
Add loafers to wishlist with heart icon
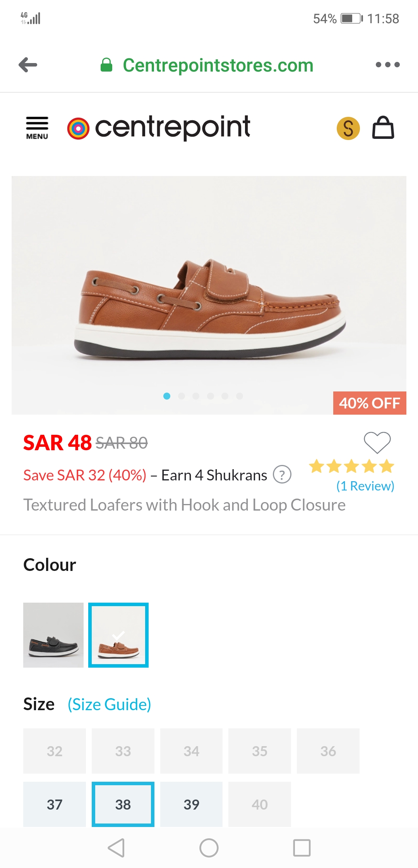(377, 442)
